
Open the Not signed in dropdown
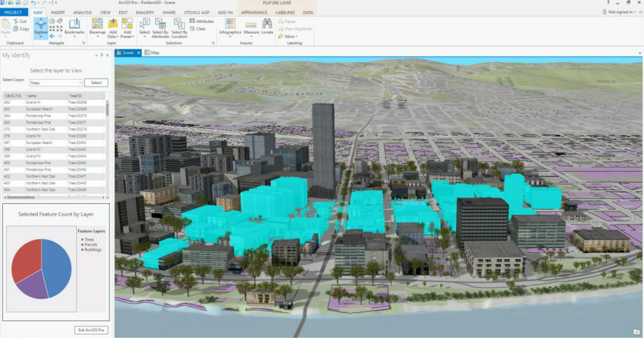point(622,12)
